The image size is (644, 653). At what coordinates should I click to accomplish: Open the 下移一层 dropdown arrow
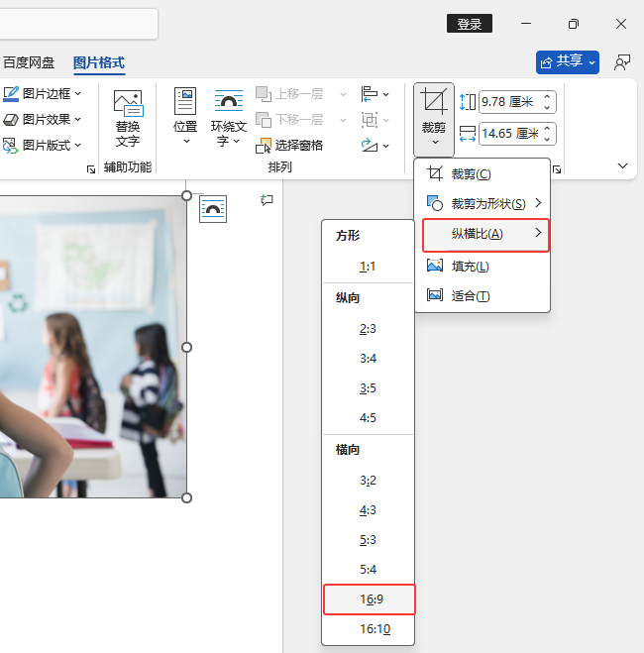[x=343, y=120]
